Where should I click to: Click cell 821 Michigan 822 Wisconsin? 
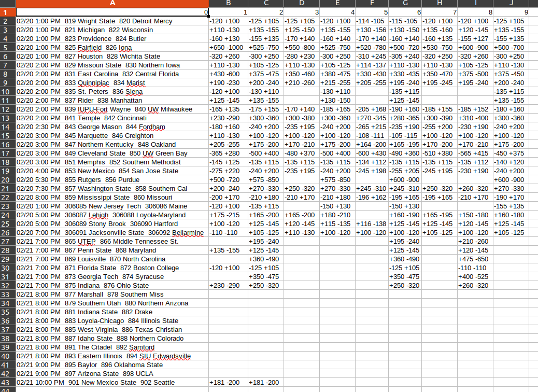click(112, 30)
